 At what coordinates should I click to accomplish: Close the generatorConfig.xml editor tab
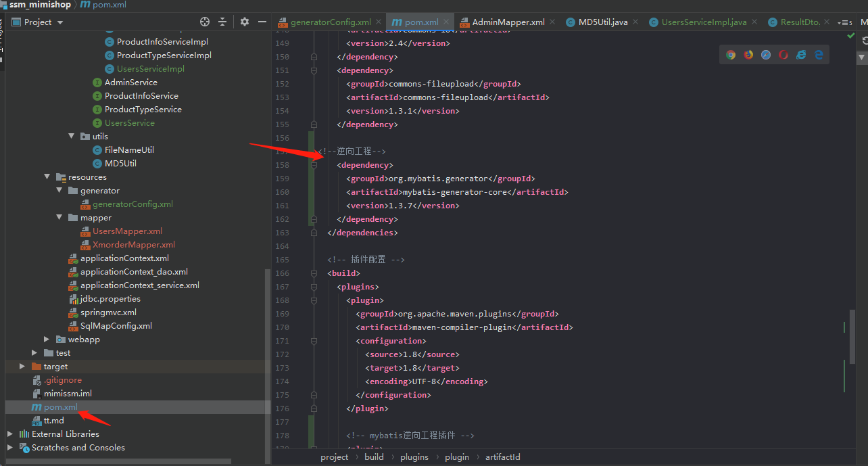tap(379, 22)
